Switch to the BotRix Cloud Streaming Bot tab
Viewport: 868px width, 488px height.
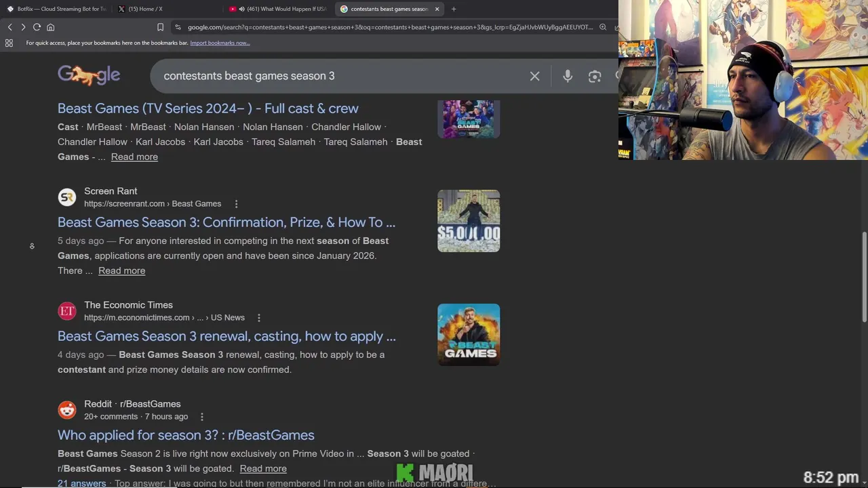pos(57,9)
